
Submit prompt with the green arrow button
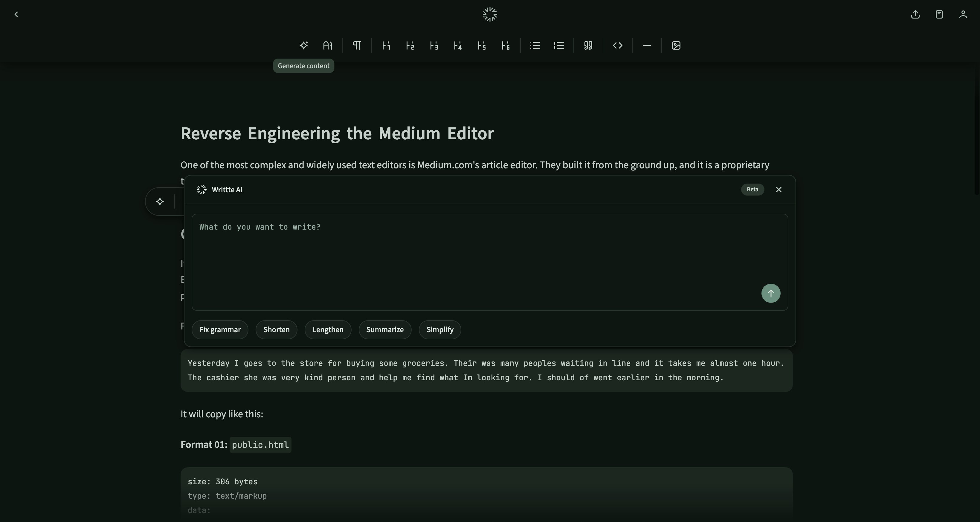coord(771,293)
